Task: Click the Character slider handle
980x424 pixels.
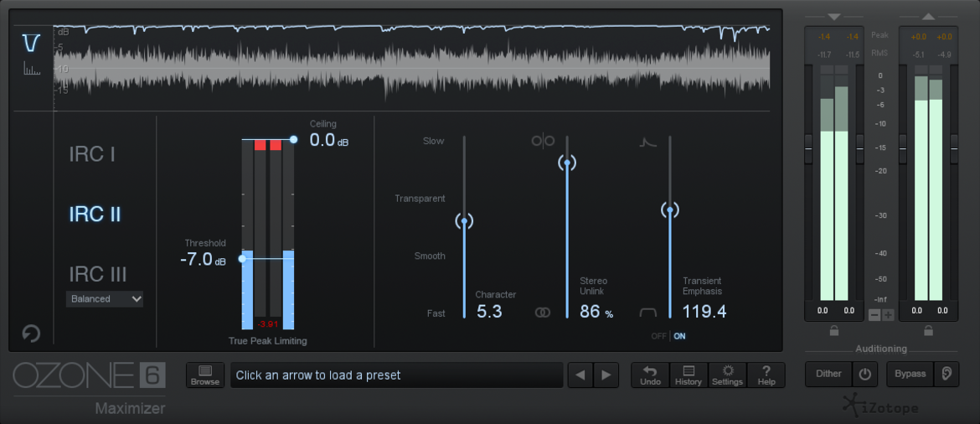Action: pyautogui.click(x=464, y=220)
